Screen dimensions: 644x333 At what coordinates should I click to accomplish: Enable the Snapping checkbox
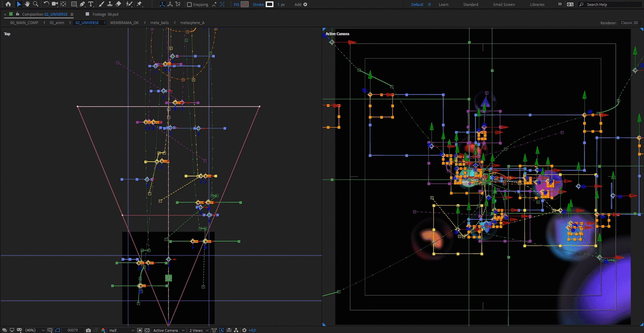click(189, 5)
